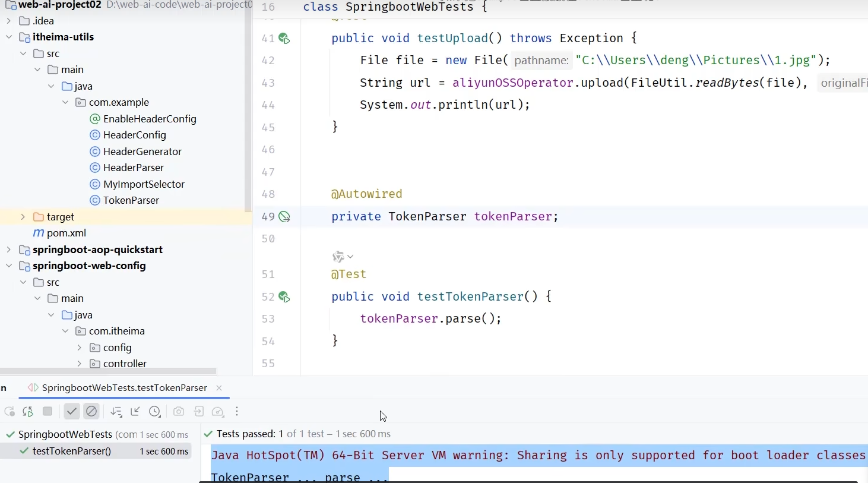The image size is (868, 483).
Task: Open the AI actions dropdown above @Test
Action: tap(343, 257)
